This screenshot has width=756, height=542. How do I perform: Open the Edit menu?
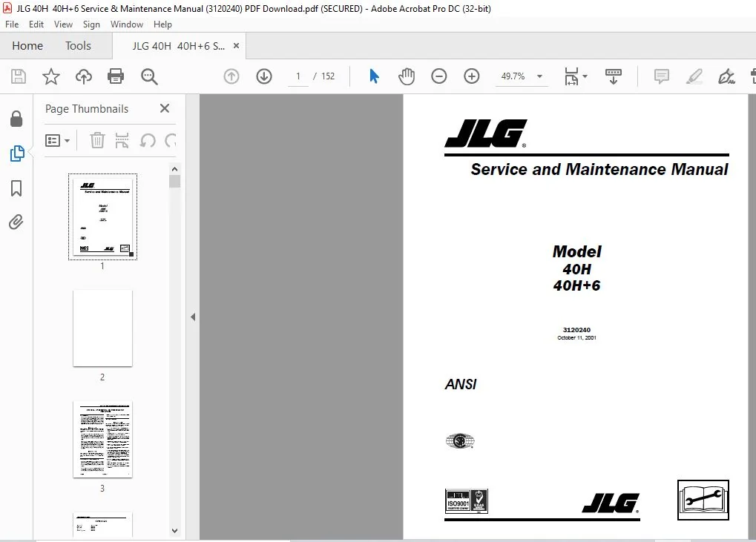(x=36, y=24)
